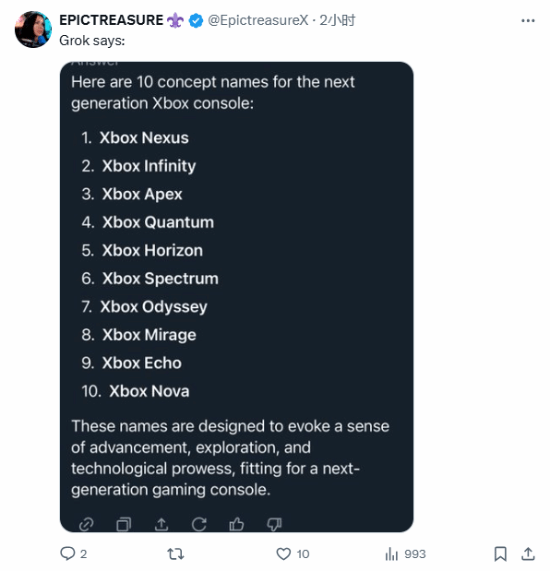Open the Grok answer screenshot image
The width and height of the screenshot is (550, 571).
coord(236,296)
